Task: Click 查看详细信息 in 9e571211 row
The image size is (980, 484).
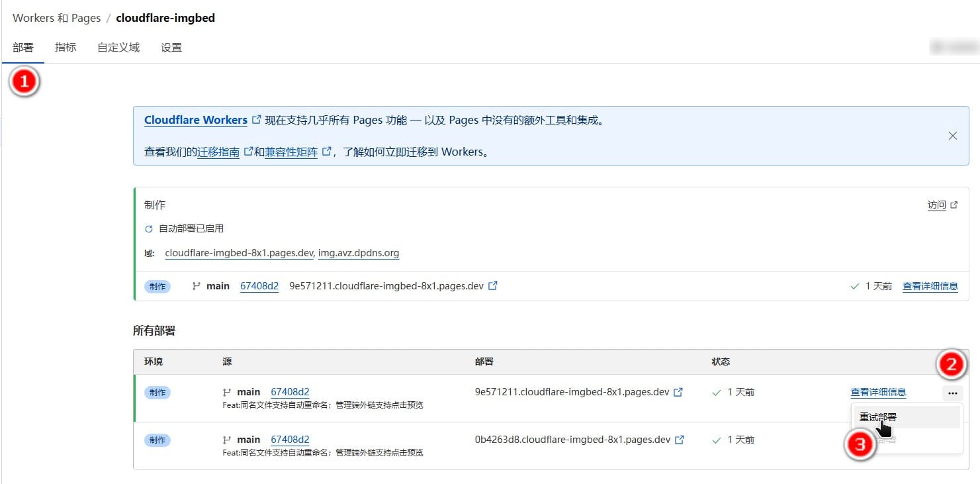Action: pos(878,392)
